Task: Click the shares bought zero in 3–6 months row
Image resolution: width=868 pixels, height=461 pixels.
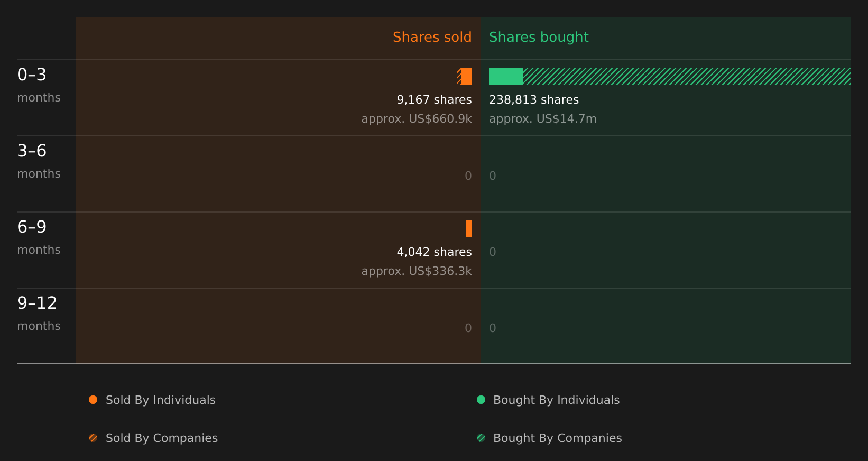Action: [493, 176]
